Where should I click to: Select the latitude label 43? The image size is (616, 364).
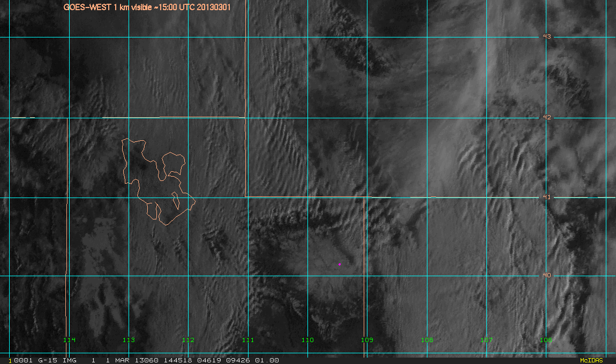547,36
